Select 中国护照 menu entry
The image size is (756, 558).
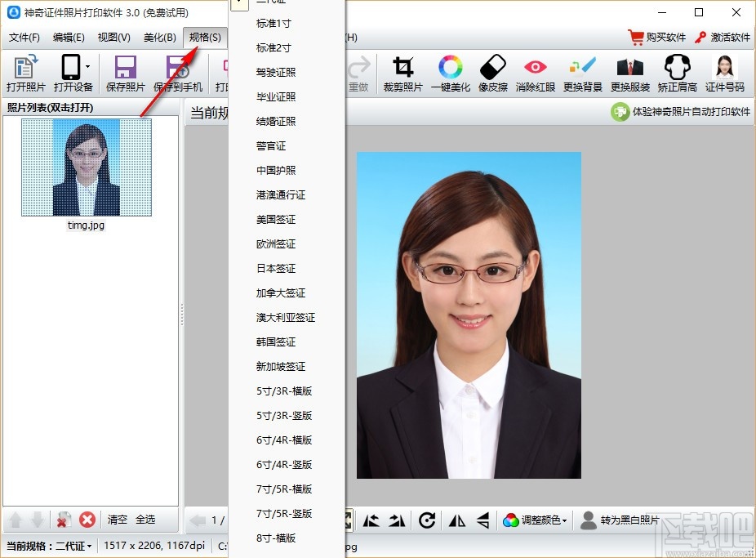click(287, 171)
